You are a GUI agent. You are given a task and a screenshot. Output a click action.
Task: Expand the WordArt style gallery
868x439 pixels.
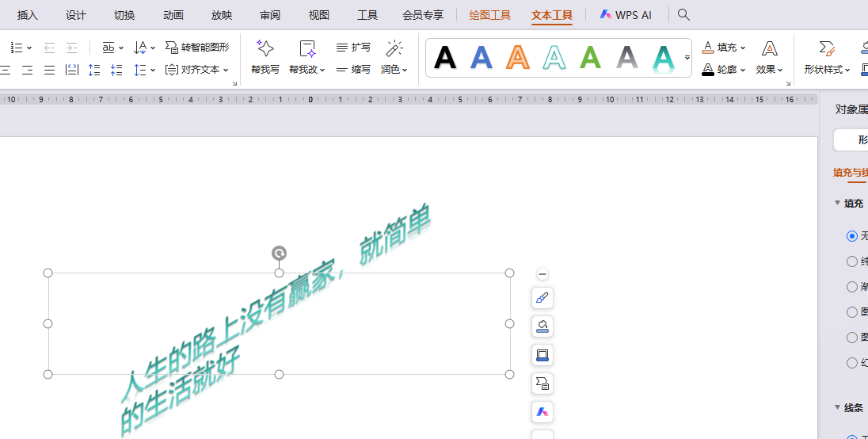coord(687,58)
